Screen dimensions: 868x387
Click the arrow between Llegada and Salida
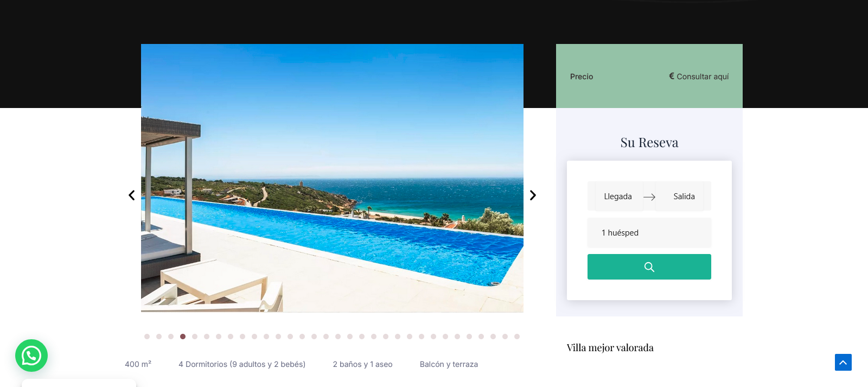pyautogui.click(x=649, y=197)
